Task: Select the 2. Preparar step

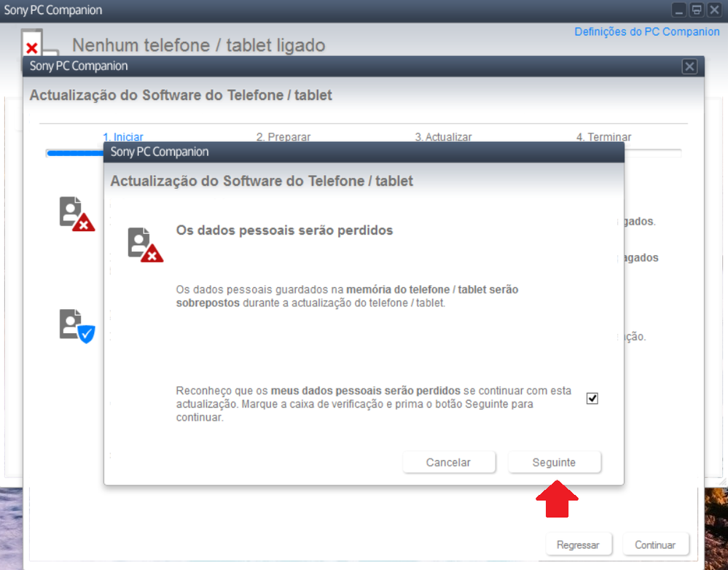Action: pyautogui.click(x=283, y=137)
